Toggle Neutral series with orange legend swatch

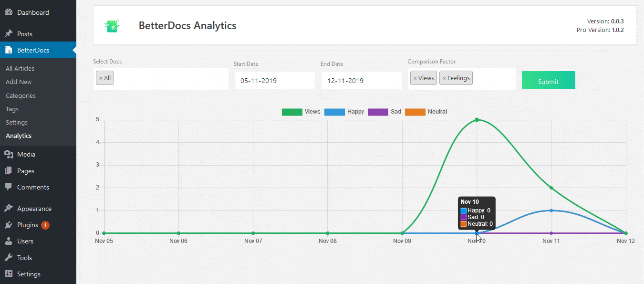pos(415,112)
